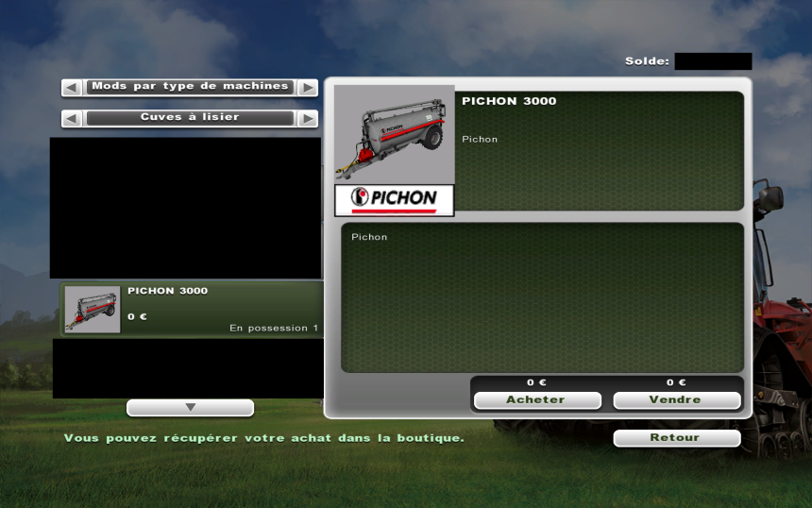The height and width of the screenshot is (508, 812).
Task: Select the Cuves à lisier category label
Action: (190, 117)
